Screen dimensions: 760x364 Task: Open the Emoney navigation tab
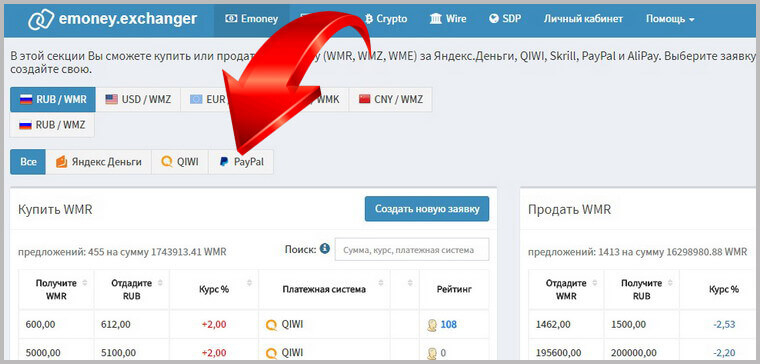252,19
